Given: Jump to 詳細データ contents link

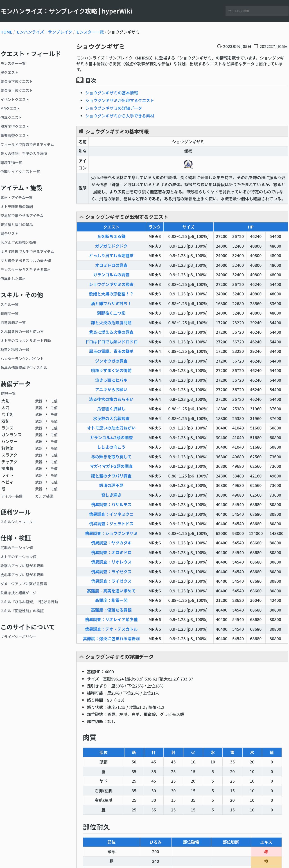Looking at the screenshot, I should (x=113, y=108).
